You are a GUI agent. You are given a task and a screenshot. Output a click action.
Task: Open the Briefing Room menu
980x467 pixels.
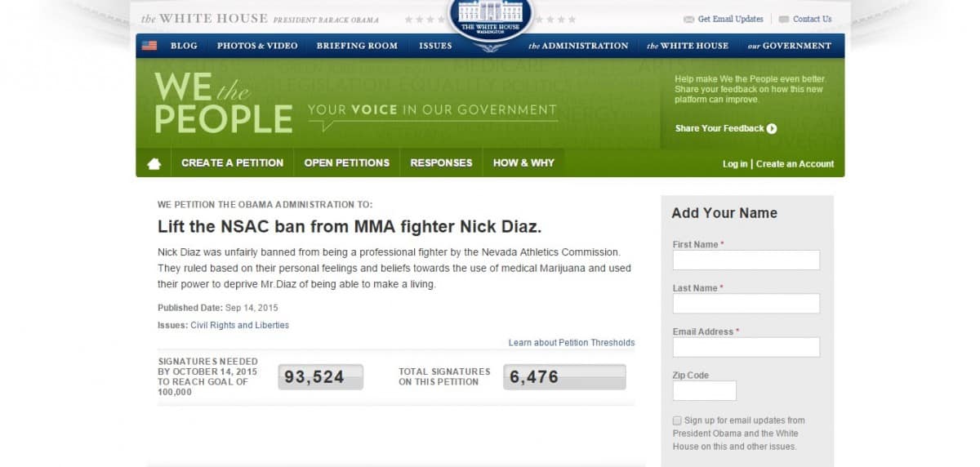(x=357, y=46)
